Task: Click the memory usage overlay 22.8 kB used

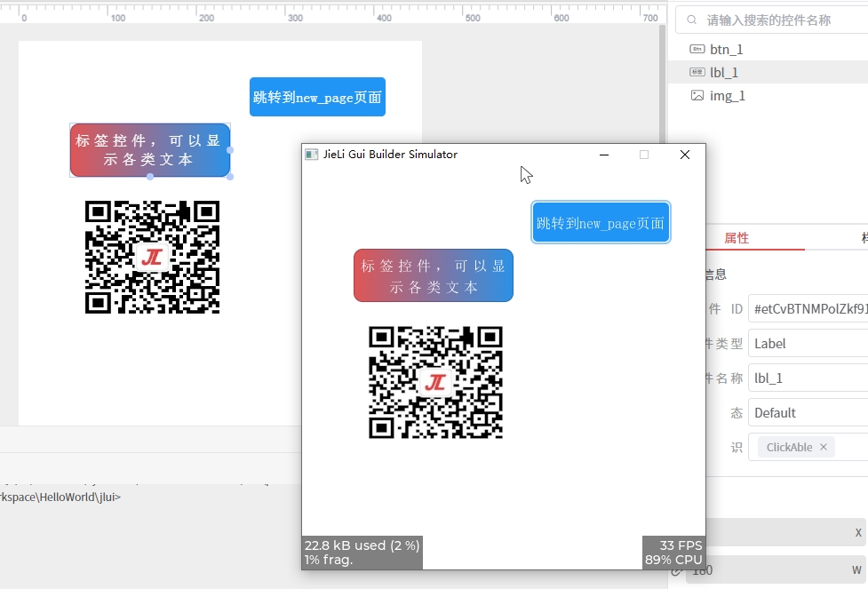Action: coord(362,553)
